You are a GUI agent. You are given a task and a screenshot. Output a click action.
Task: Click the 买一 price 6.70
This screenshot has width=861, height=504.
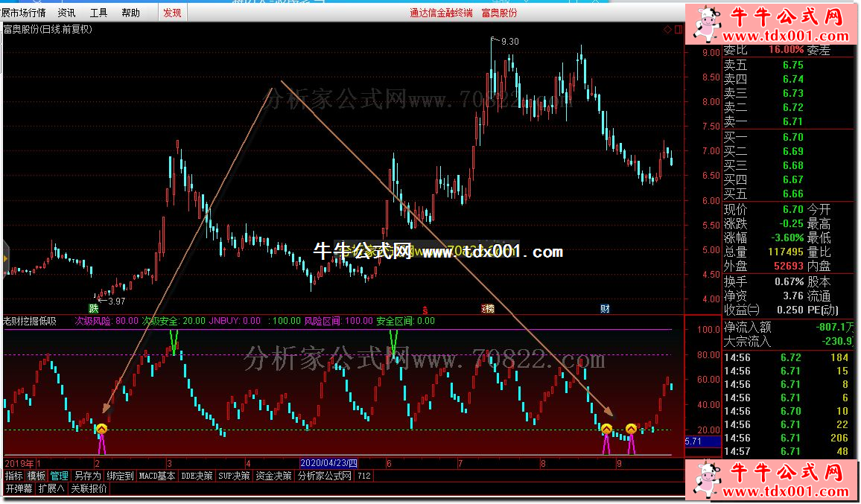[793, 137]
